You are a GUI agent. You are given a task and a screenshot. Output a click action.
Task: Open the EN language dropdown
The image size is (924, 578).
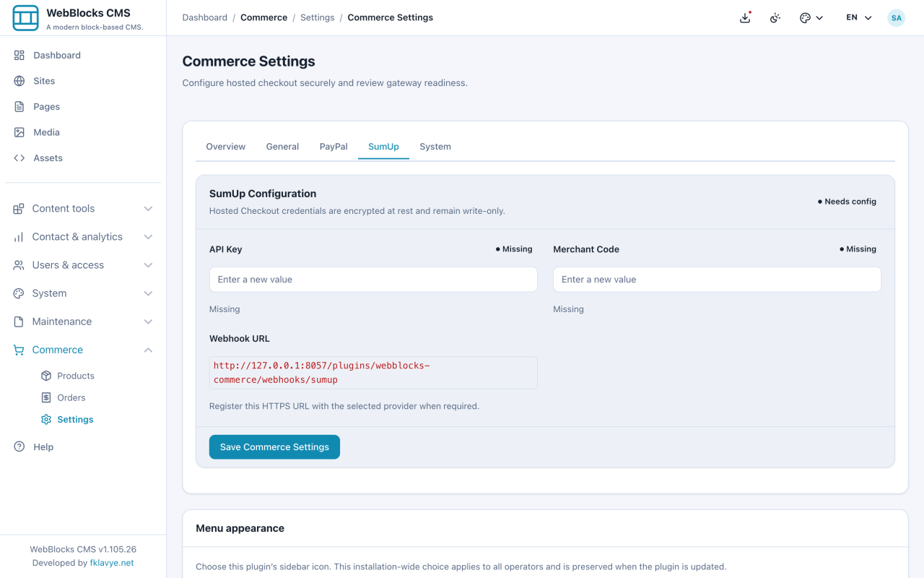click(x=859, y=17)
